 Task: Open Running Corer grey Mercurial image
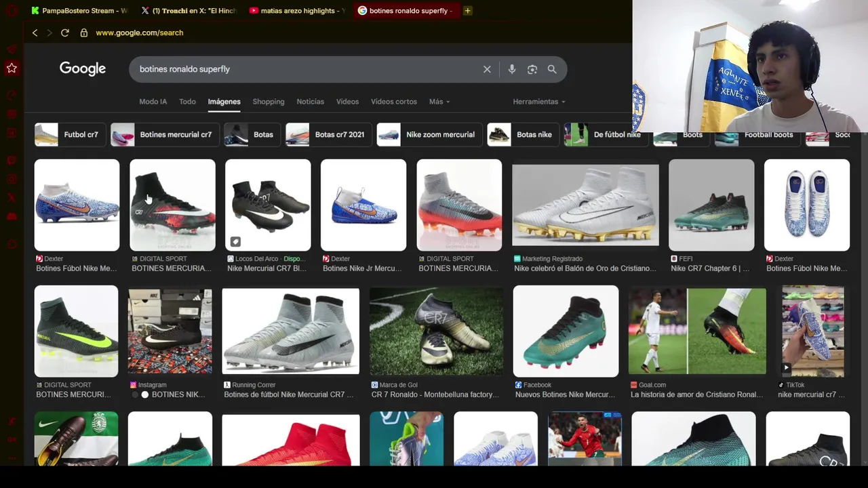(290, 331)
